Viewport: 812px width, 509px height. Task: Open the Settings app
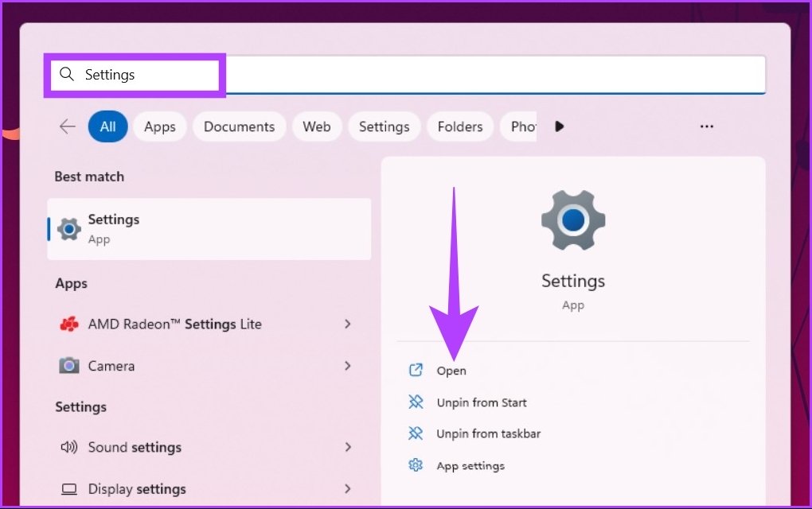[451, 371]
